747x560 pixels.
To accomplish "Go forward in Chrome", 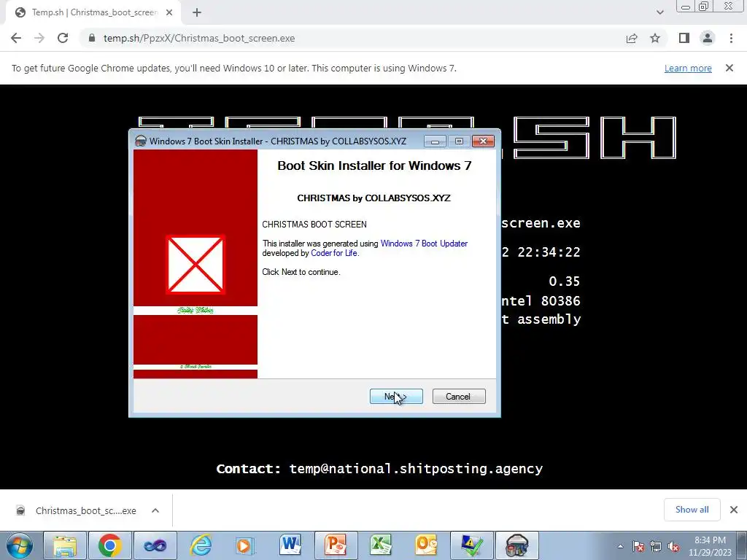I will click(39, 38).
